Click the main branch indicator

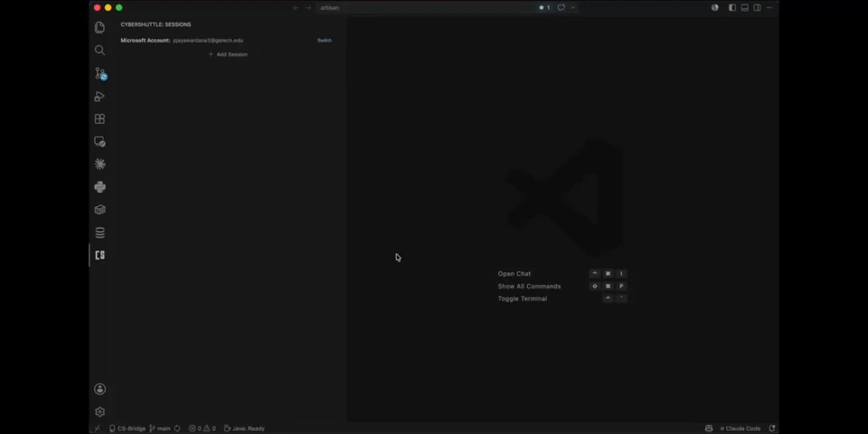tap(160, 429)
